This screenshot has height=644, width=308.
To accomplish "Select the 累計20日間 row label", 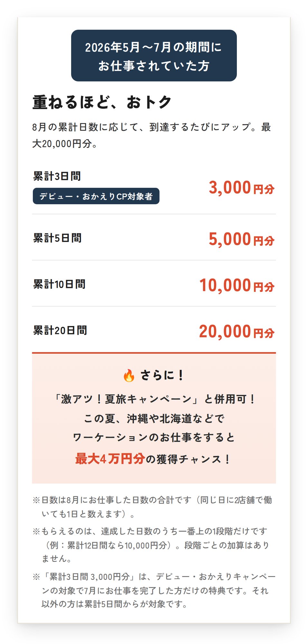I will point(60,330).
